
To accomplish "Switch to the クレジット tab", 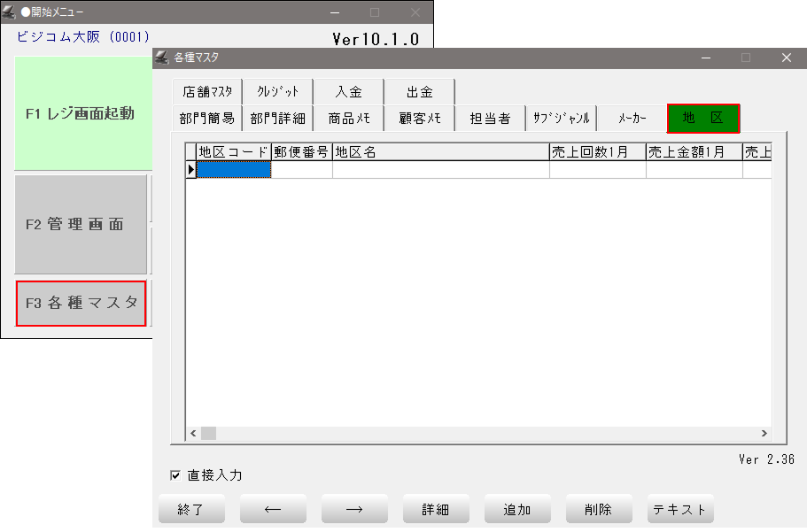I will point(278,91).
